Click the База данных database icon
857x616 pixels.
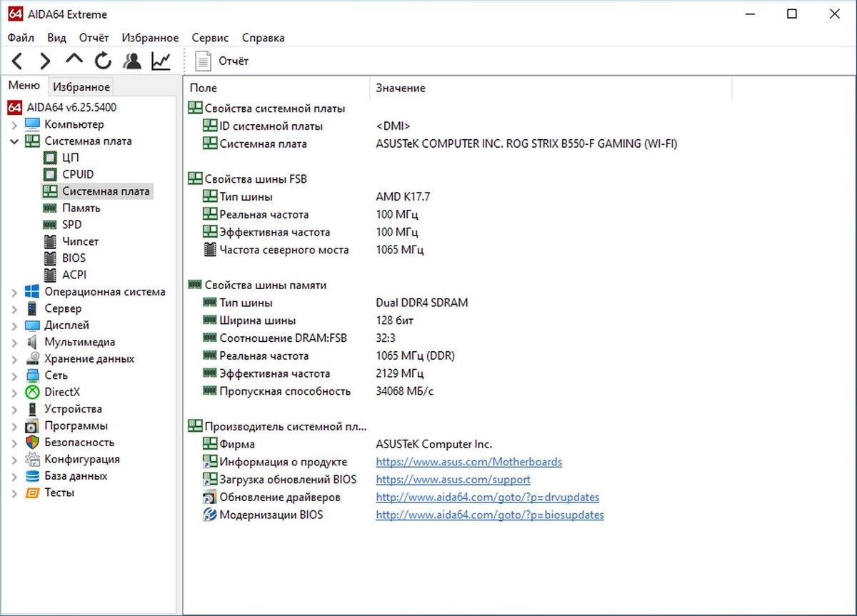(x=32, y=476)
